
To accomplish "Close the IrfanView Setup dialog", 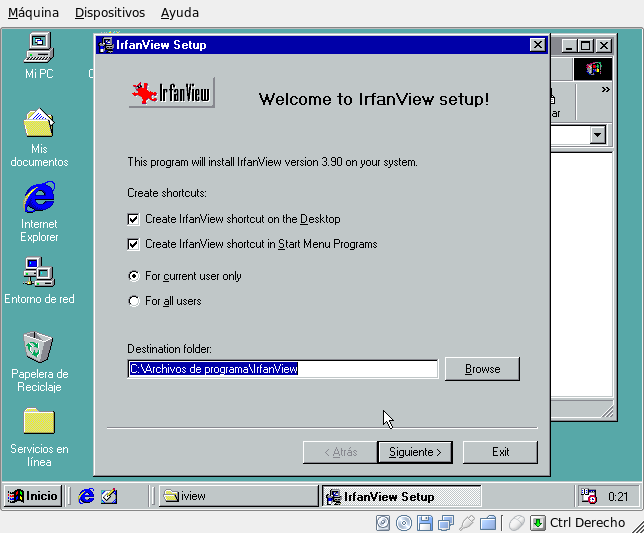I will click(537, 45).
